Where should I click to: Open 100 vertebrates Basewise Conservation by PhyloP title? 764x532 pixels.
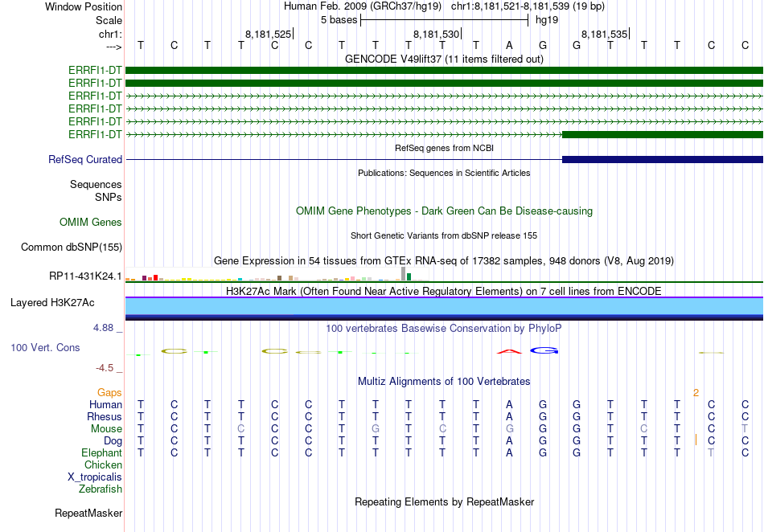point(444,328)
